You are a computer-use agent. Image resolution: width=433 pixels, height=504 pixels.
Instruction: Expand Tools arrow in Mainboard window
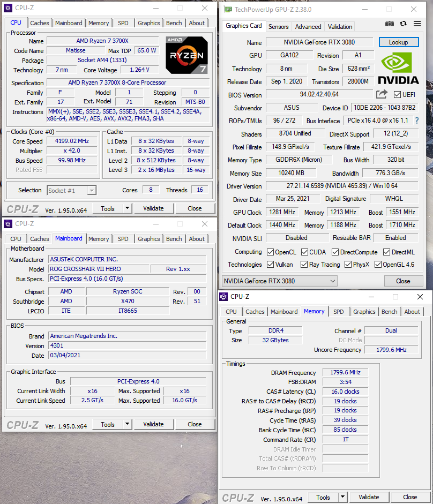128,424
